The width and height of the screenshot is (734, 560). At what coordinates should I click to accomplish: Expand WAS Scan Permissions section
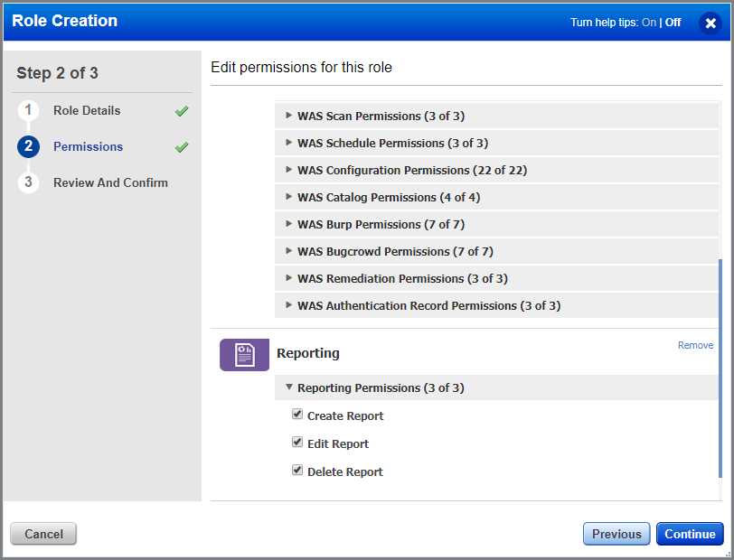click(289, 116)
